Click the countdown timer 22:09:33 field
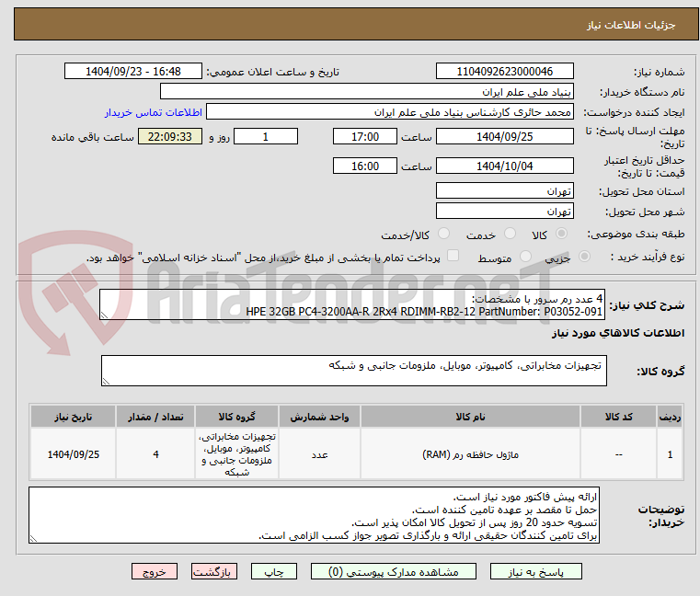 point(170,137)
